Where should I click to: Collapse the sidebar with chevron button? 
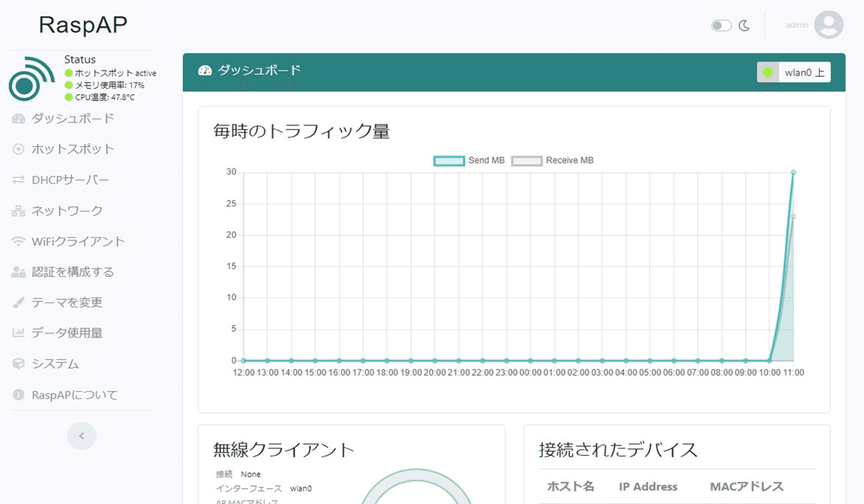(81, 436)
